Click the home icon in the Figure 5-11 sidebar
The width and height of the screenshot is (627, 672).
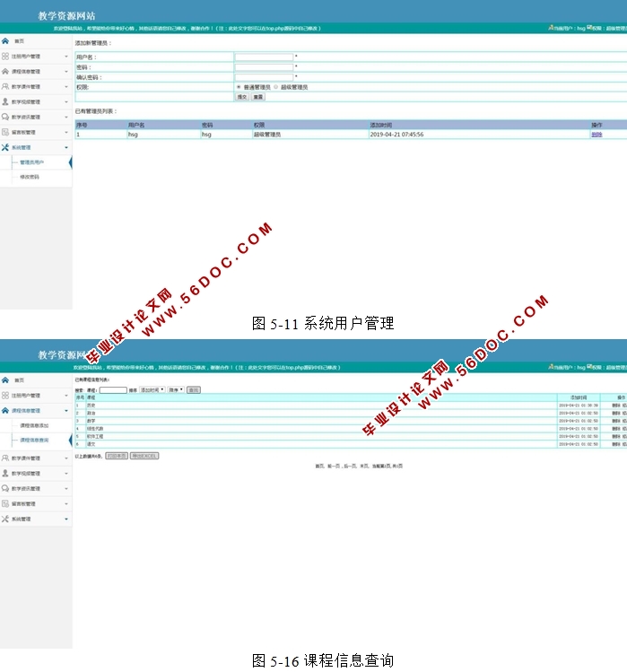click(5, 41)
